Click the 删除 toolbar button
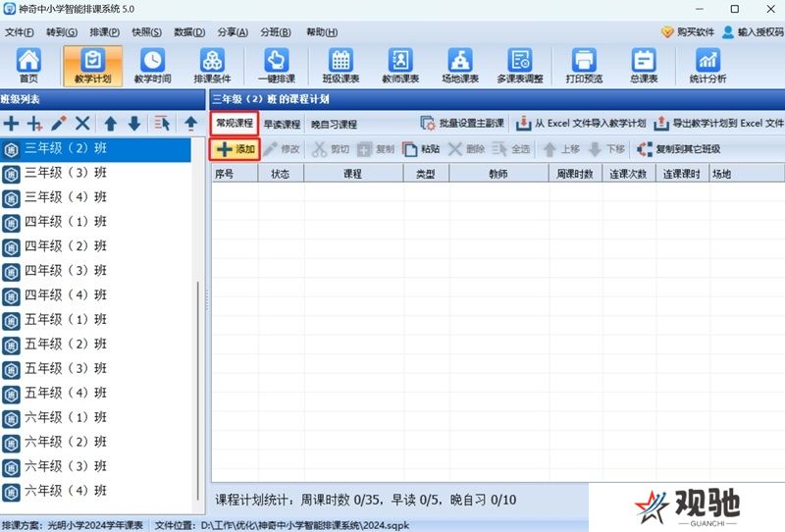The image size is (785, 532). pos(466,149)
